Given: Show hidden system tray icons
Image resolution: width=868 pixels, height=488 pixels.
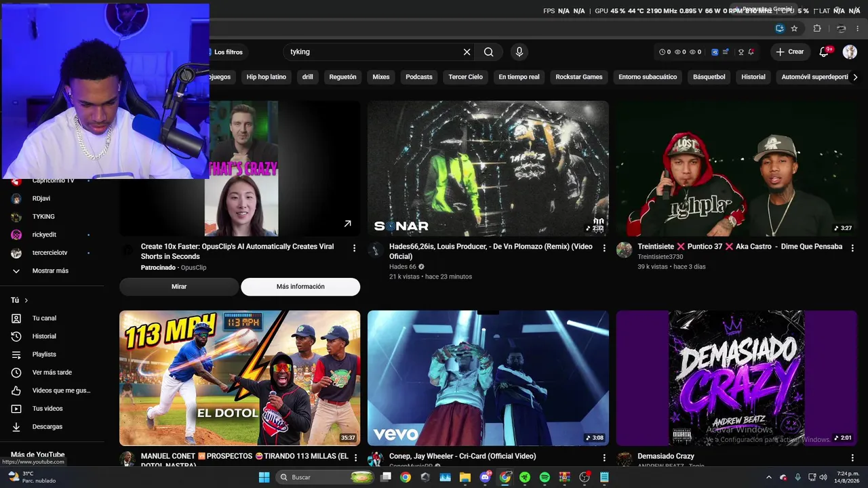Looking at the screenshot, I should tap(768, 477).
